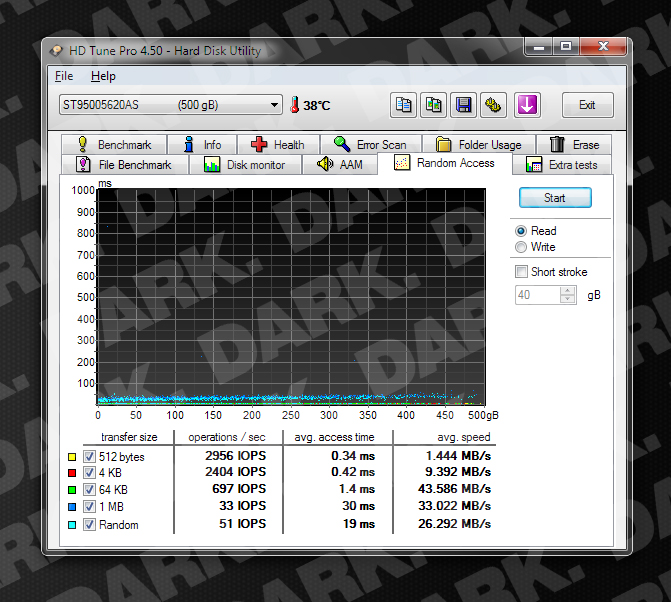
Task: Switch to the Benchmark tab
Action: [113, 145]
